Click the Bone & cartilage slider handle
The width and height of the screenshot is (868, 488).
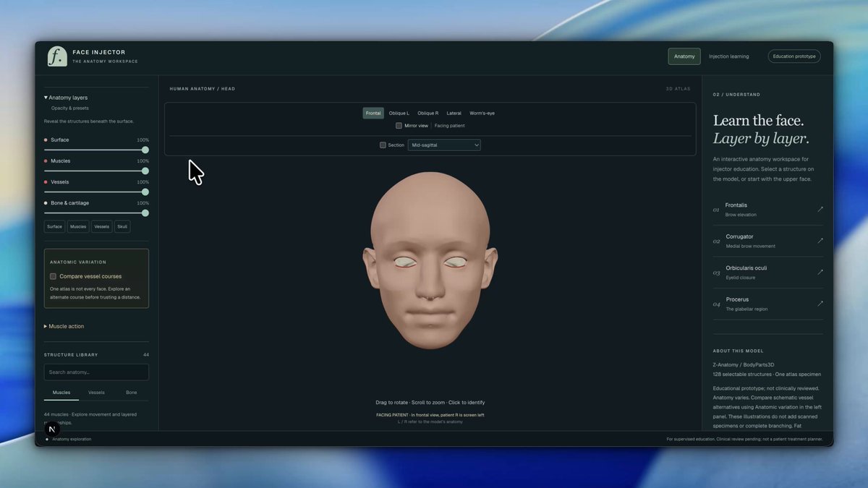[x=145, y=213]
